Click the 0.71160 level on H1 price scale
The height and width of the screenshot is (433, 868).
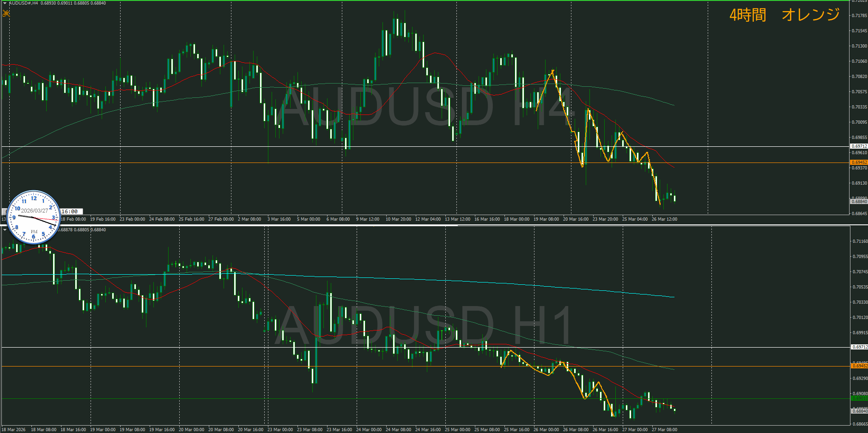(x=859, y=241)
